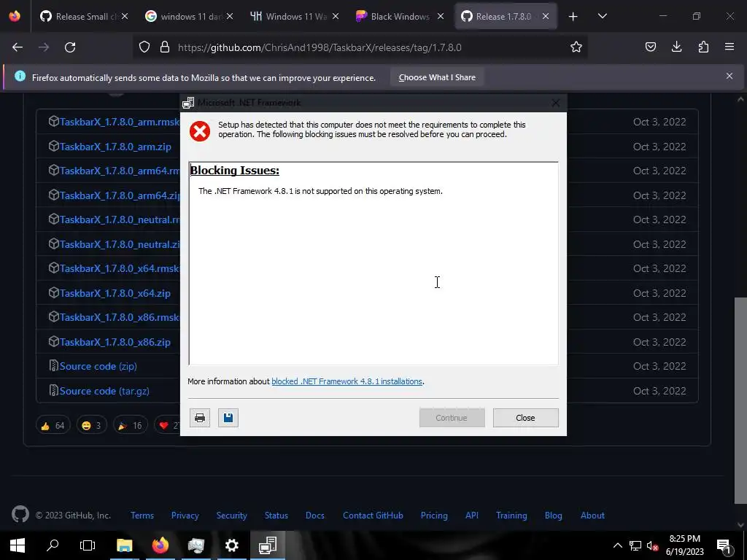The height and width of the screenshot is (560, 747).
Task: Download Source code (zip)
Action: point(98,366)
